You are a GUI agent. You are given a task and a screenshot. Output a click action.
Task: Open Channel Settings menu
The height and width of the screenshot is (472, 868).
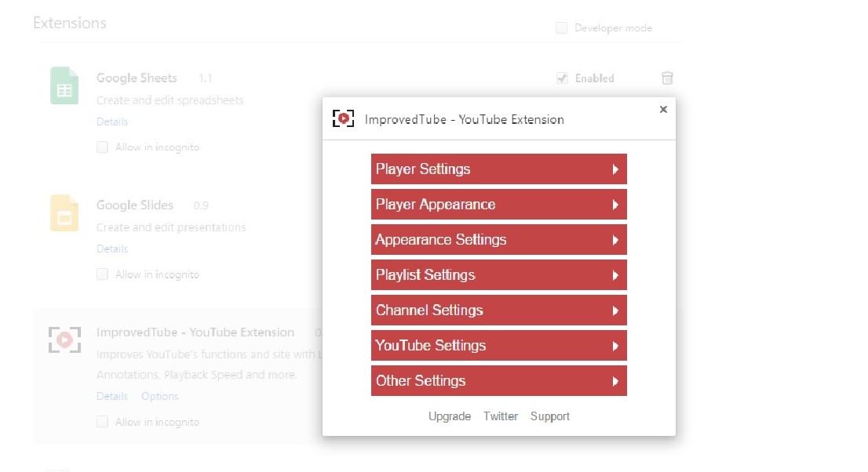click(498, 310)
